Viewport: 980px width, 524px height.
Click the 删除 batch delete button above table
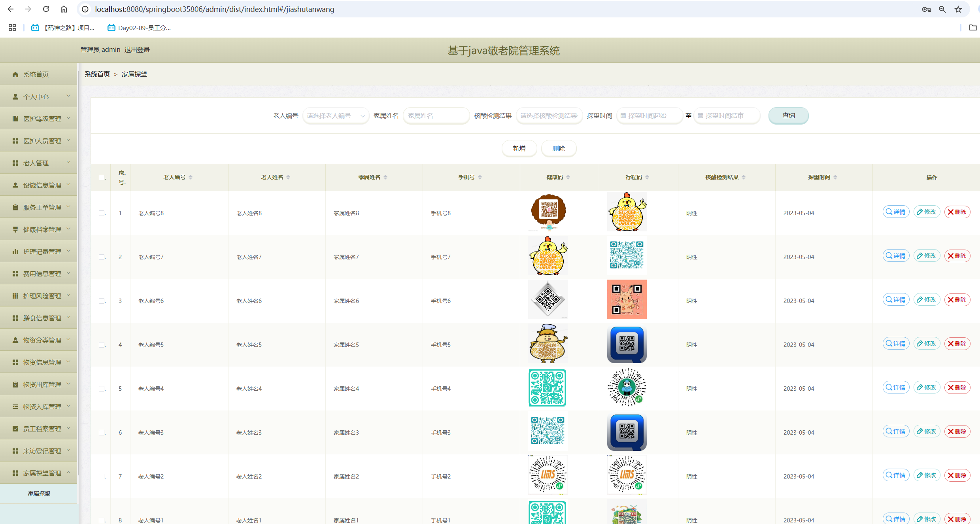(x=559, y=149)
